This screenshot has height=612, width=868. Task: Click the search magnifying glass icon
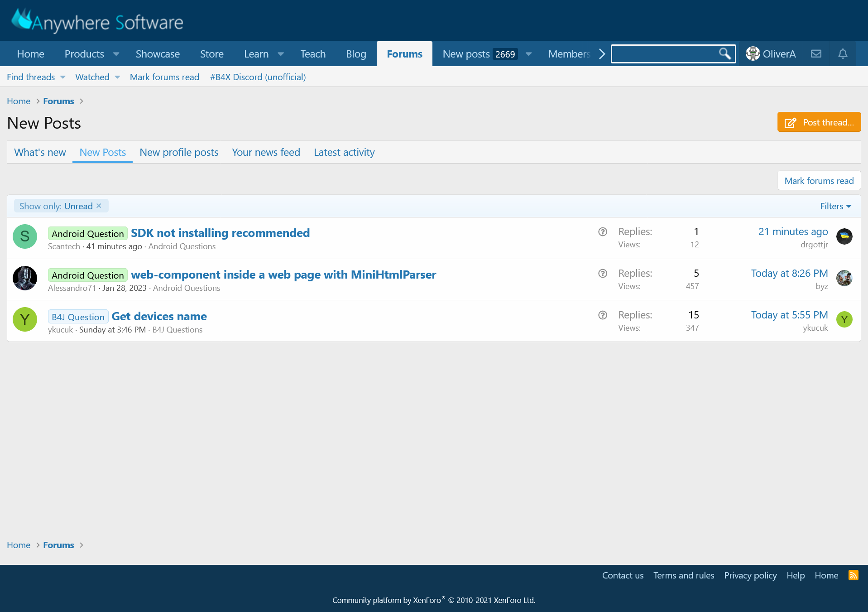click(x=724, y=53)
